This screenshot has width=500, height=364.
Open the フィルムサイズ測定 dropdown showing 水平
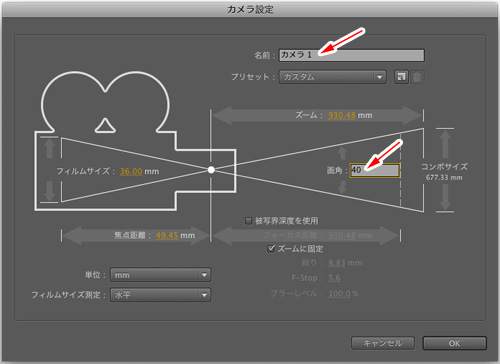pos(160,295)
